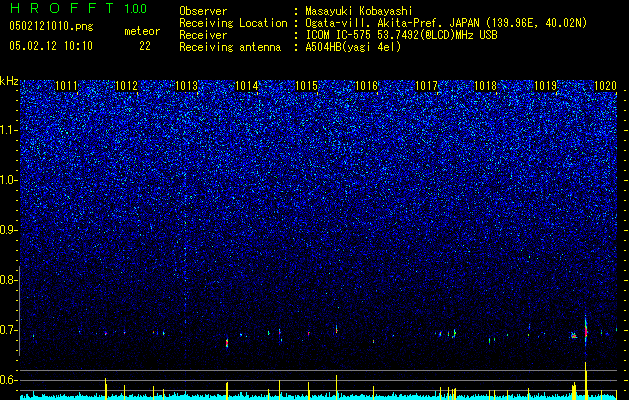Click the 'meteor' label
Screen dimensions: 629x400
tap(142, 31)
